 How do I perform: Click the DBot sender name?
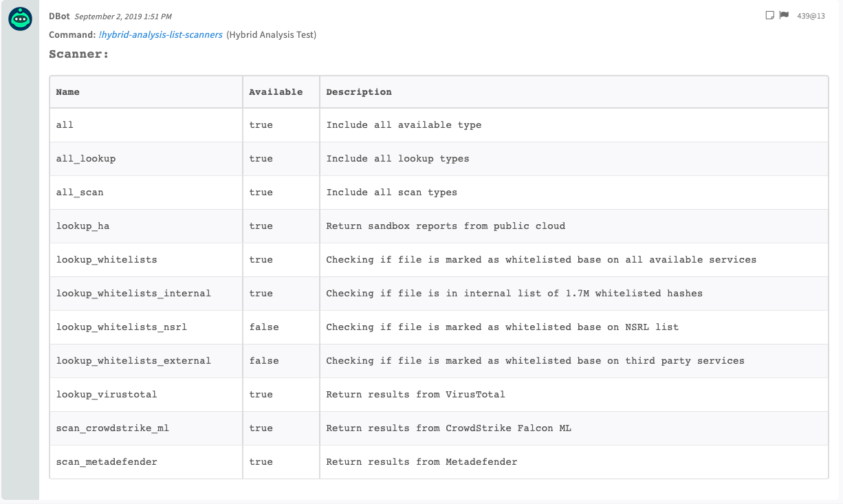(59, 16)
